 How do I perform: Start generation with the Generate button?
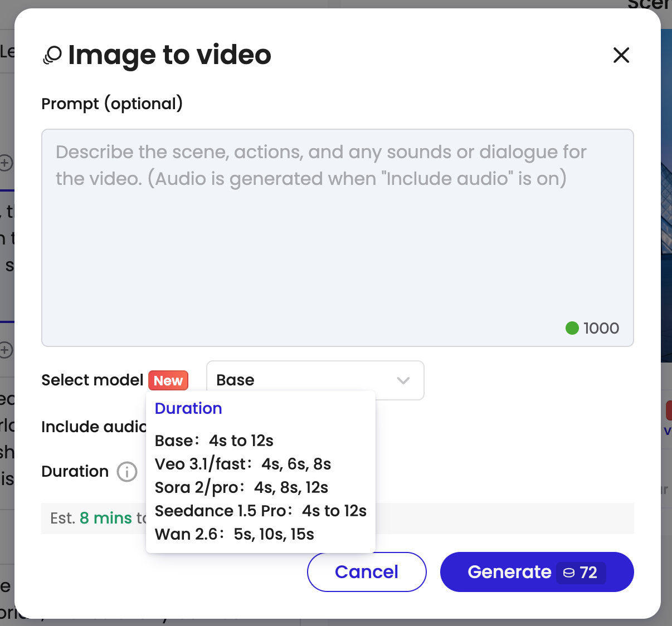pos(508,572)
